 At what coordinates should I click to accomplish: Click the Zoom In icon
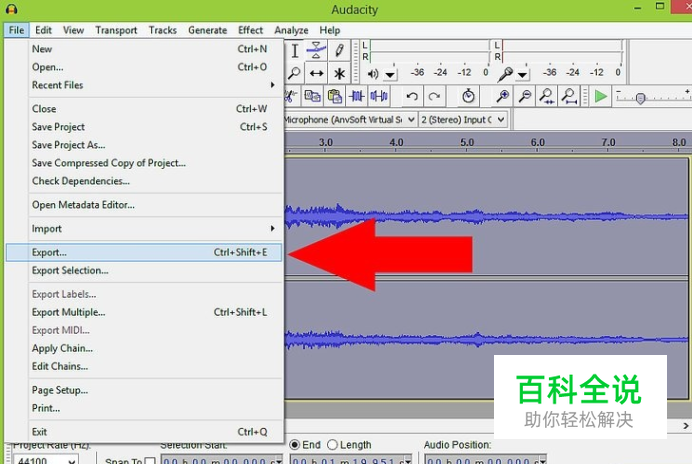[x=503, y=96]
